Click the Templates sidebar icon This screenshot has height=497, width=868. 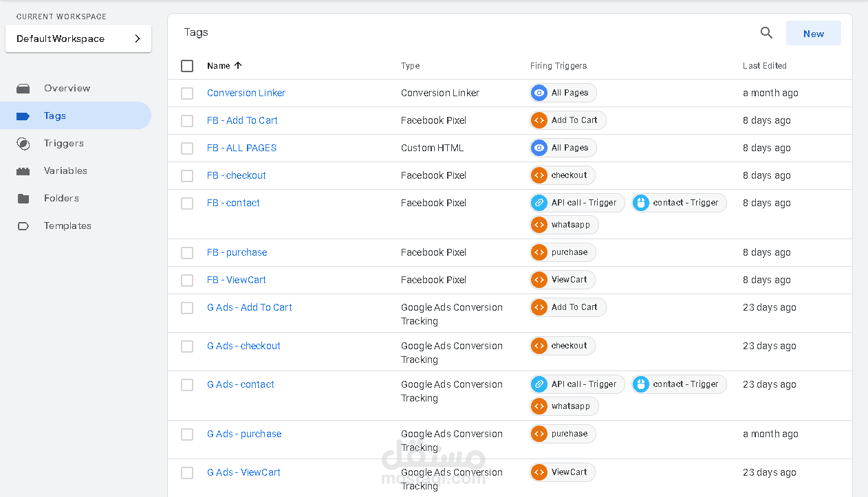[x=23, y=226]
